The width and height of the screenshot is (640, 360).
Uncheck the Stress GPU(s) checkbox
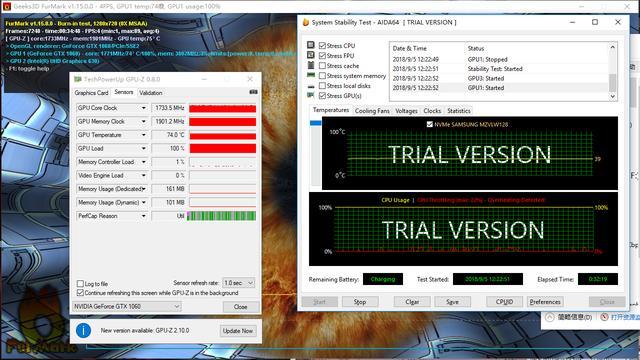[322, 96]
